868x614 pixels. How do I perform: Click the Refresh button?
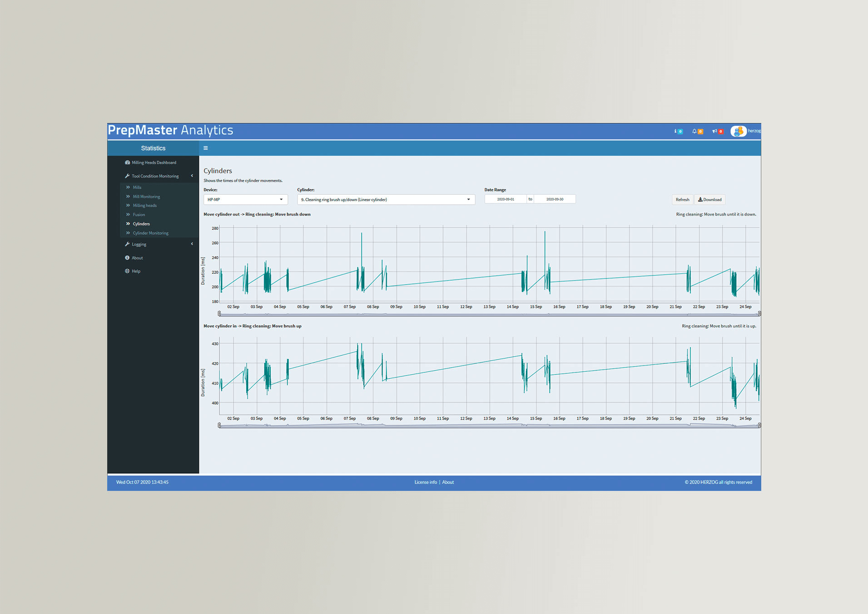pyautogui.click(x=682, y=199)
